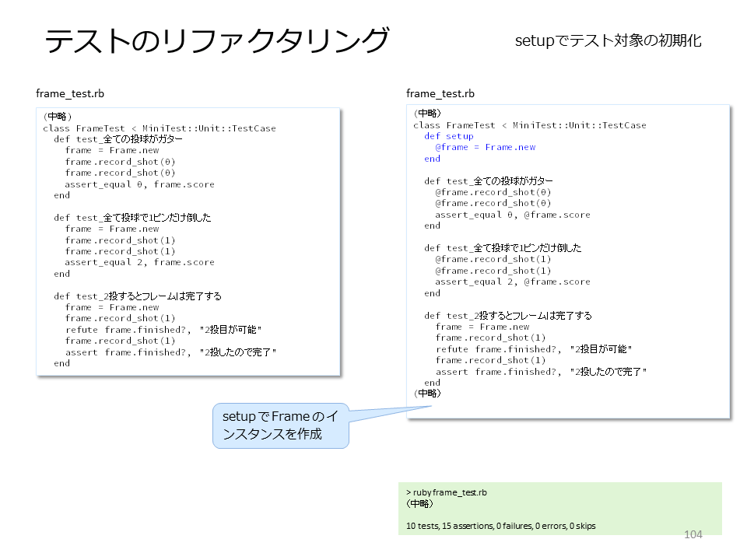This screenshot has width=747, height=560.
Task: Select 'assert_equal 0, frame.score' in left code
Action: pyautogui.click(x=139, y=184)
